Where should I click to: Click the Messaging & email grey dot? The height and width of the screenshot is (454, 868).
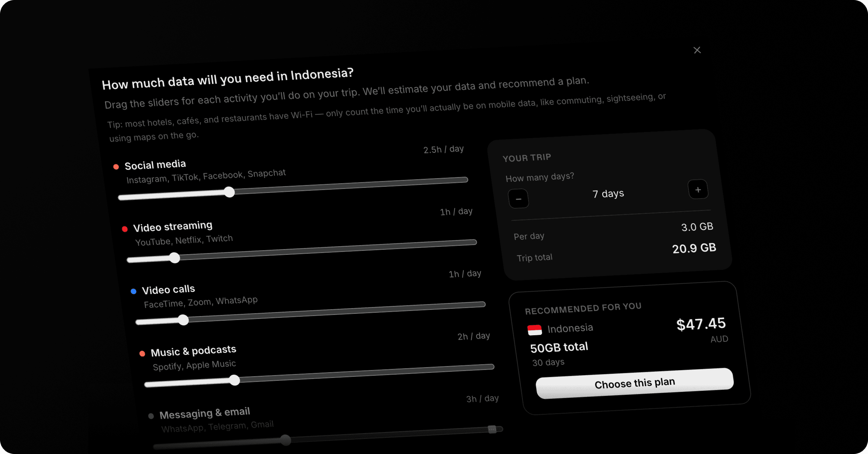(x=151, y=416)
